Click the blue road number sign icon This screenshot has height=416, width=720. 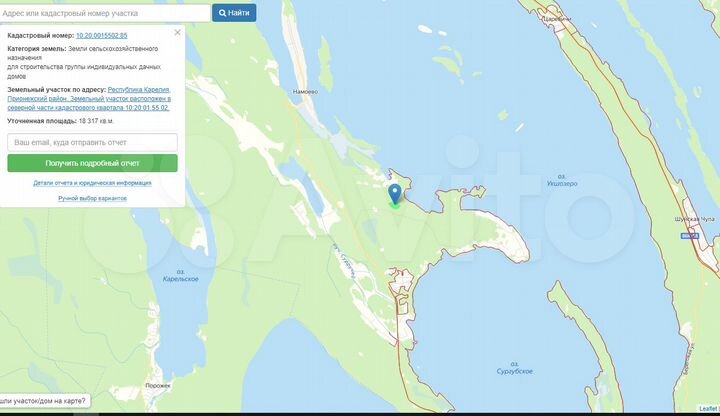pyautogui.click(x=690, y=236)
